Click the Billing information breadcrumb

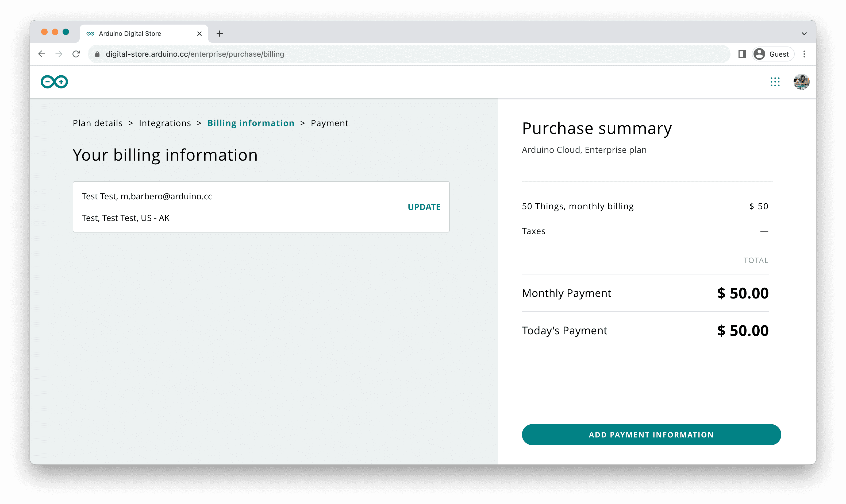click(251, 123)
